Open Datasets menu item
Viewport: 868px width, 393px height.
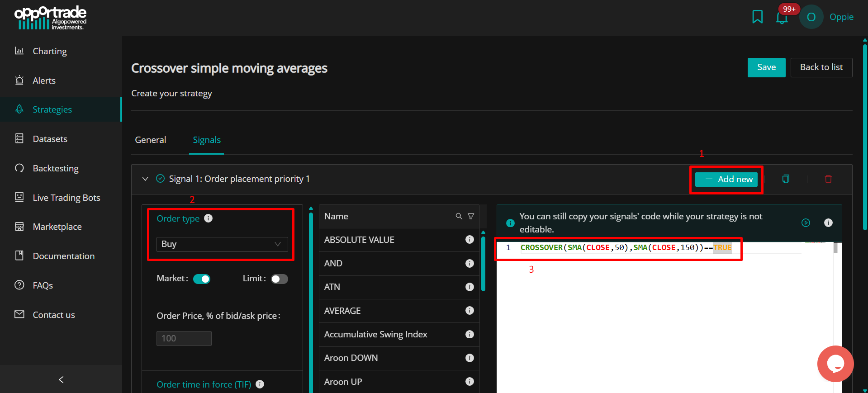coord(50,139)
